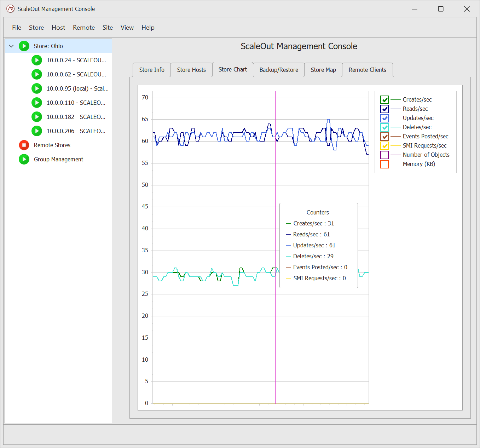The height and width of the screenshot is (448, 480).
Task: Close the ScaleOut Management Console window
Action: [467, 9]
